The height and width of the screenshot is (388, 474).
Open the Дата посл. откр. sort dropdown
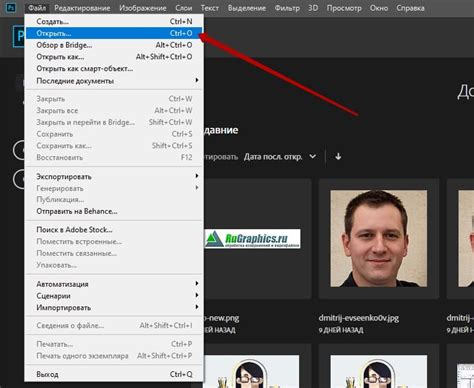tap(280, 156)
